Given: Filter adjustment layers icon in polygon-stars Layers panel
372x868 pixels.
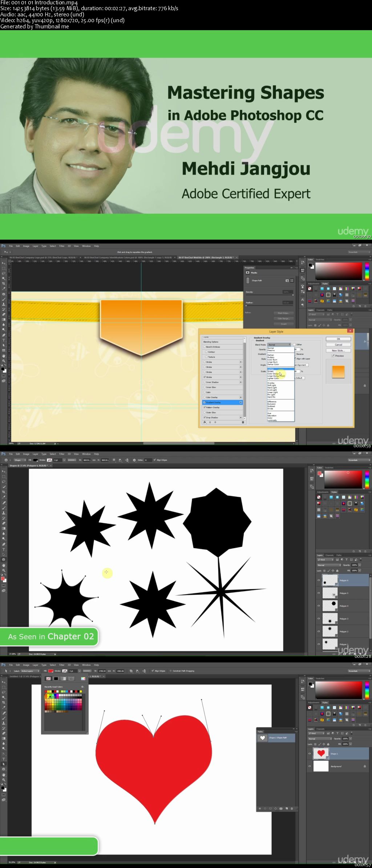Looking at the screenshot, I should pyautogui.click(x=342, y=560).
